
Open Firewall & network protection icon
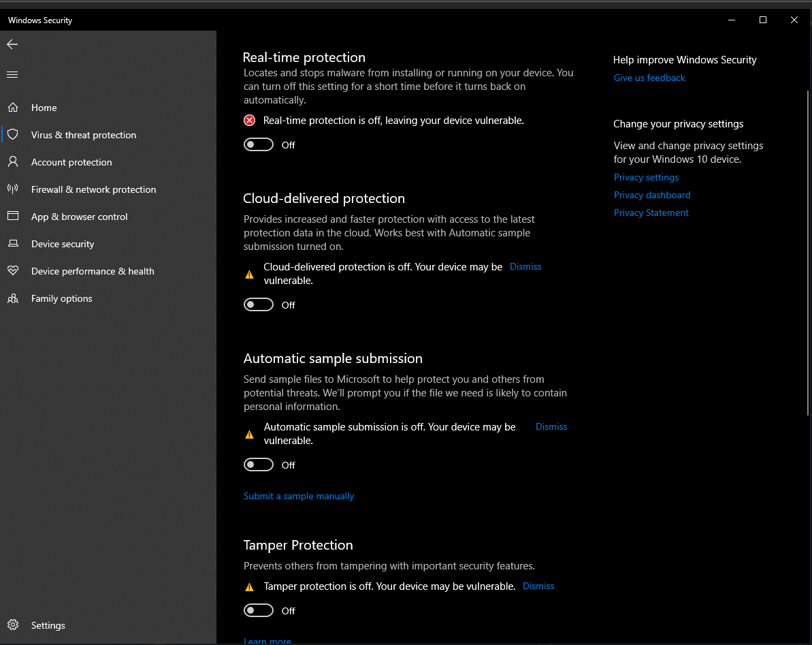pyautogui.click(x=13, y=189)
